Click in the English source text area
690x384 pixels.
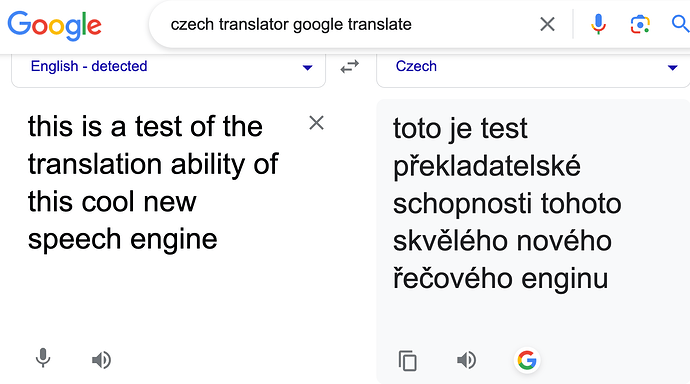pos(154,183)
